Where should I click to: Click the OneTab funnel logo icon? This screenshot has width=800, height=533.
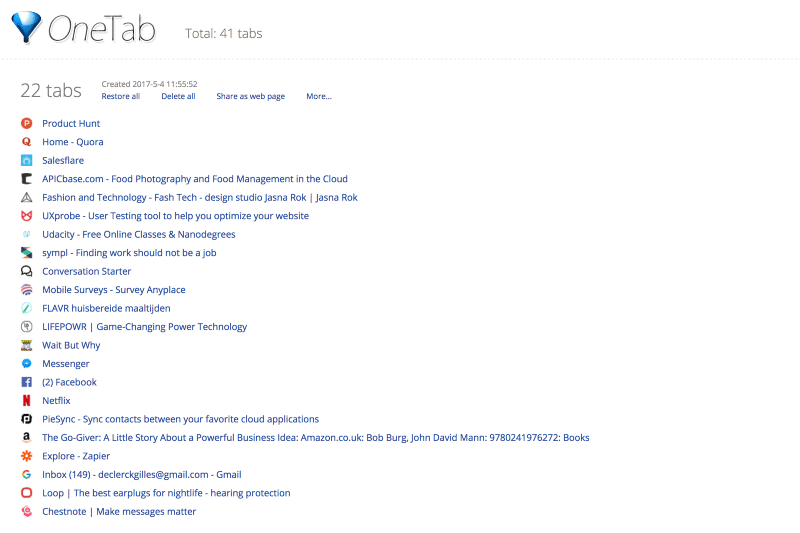26,27
